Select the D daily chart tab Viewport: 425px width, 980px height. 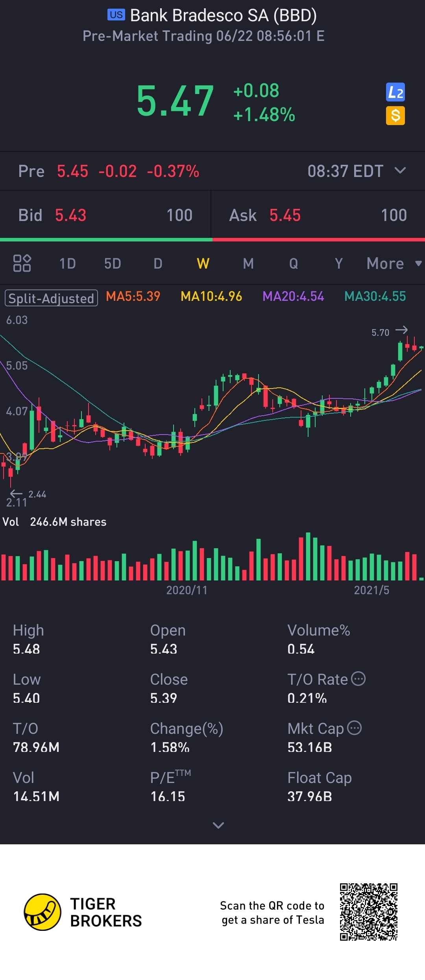pyautogui.click(x=158, y=263)
